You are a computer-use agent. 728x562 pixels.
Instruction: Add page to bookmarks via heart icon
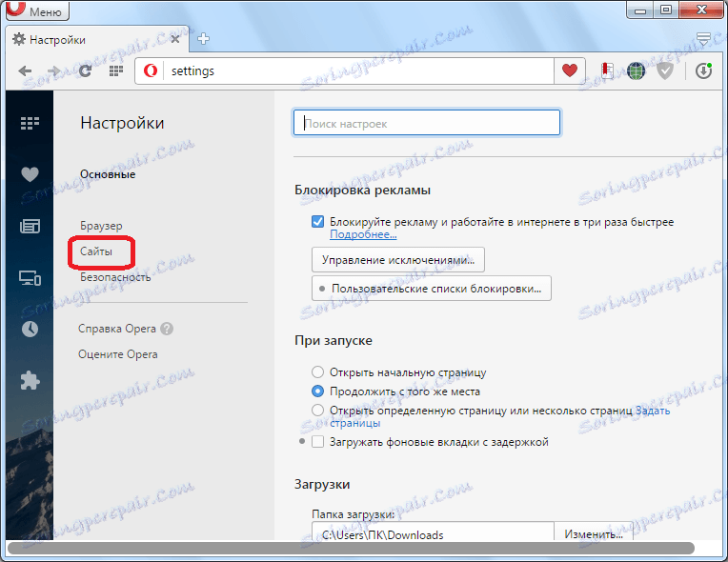tap(570, 71)
